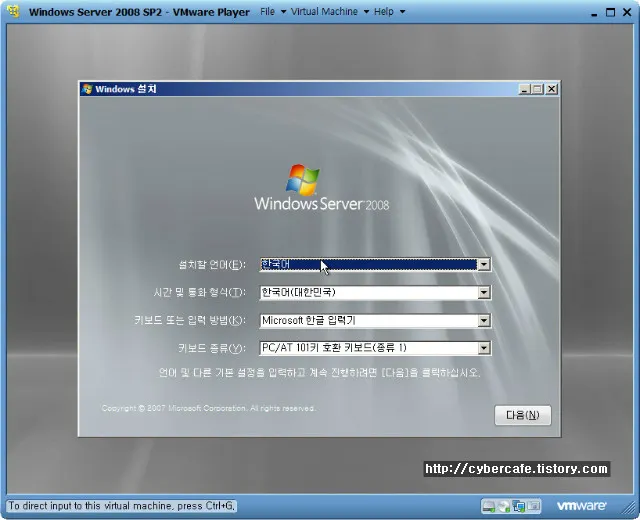This screenshot has width=640, height=520.
Task: Click the 키보드 종류(Y) label
Action: [x=212, y=348]
